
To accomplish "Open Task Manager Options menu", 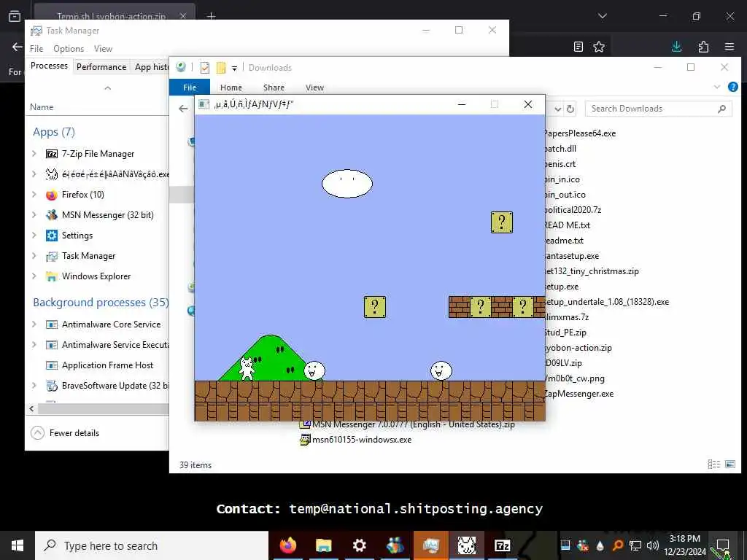I will click(69, 49).
